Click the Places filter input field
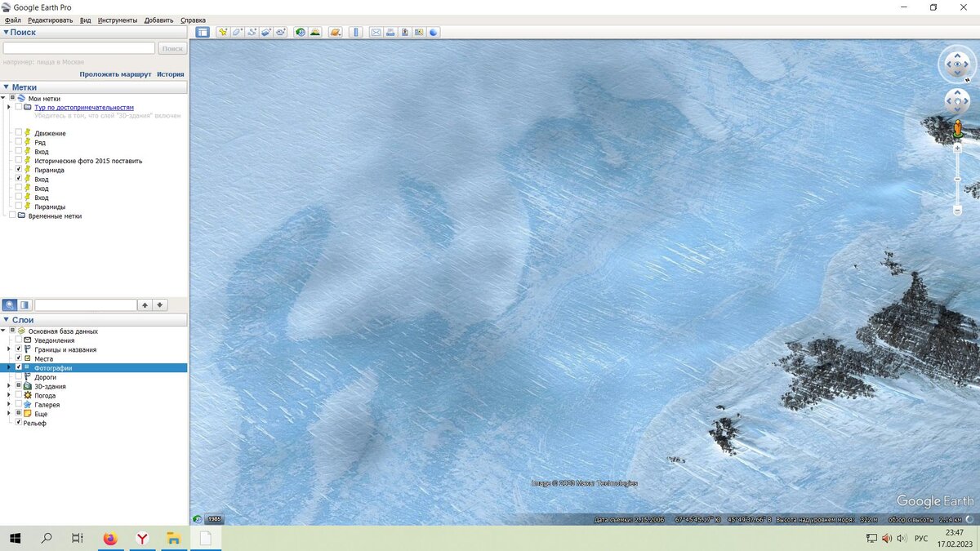This screenshot has width=980, height=551. click(86, 304)
